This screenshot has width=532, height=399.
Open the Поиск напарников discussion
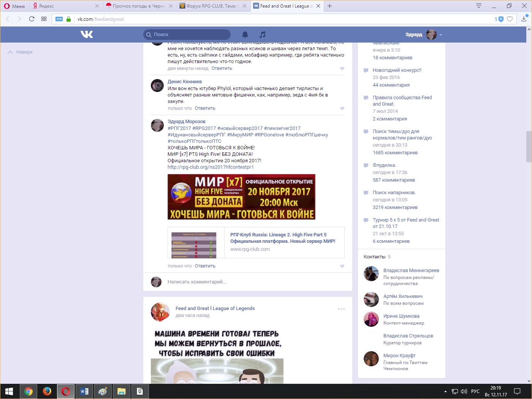(x=394, y=193)
